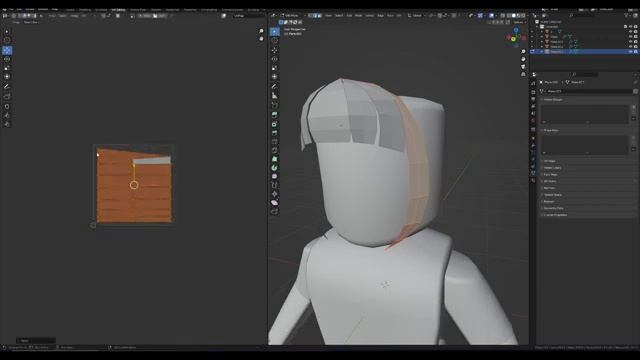Select the Cursor tool in UV editor toolbar
The width and height of the screenshot is (640, 360).
pyautogui.click(x=7, y=40)
